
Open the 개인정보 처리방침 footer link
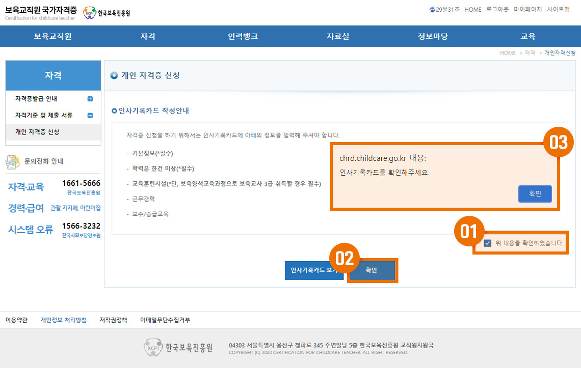pos(63,320)
